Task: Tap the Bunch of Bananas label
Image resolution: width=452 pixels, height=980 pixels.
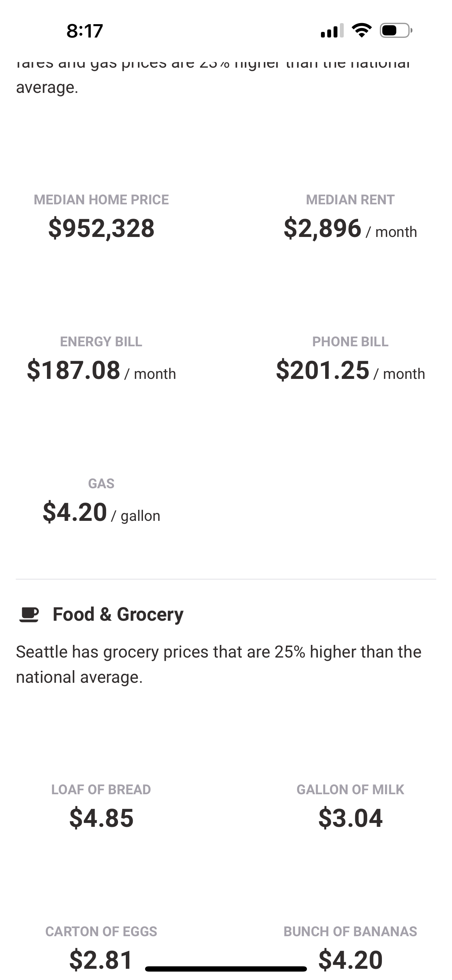Action: pyautogui.click(x=350, y=931)
